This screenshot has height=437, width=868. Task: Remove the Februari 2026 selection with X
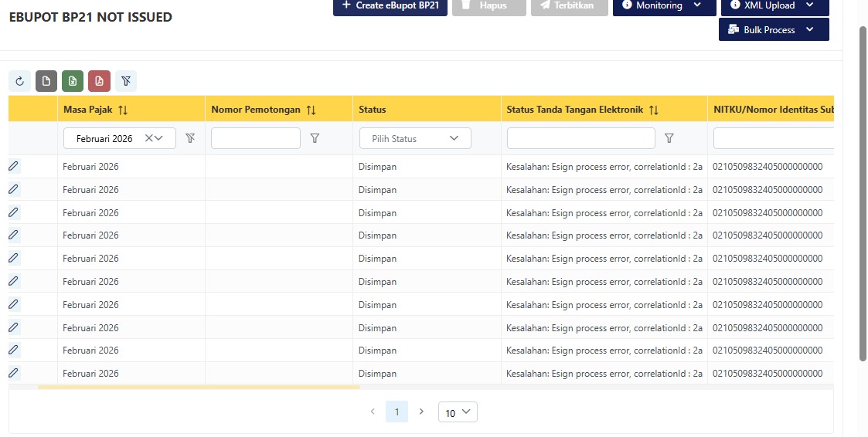[x=148, y=137]
